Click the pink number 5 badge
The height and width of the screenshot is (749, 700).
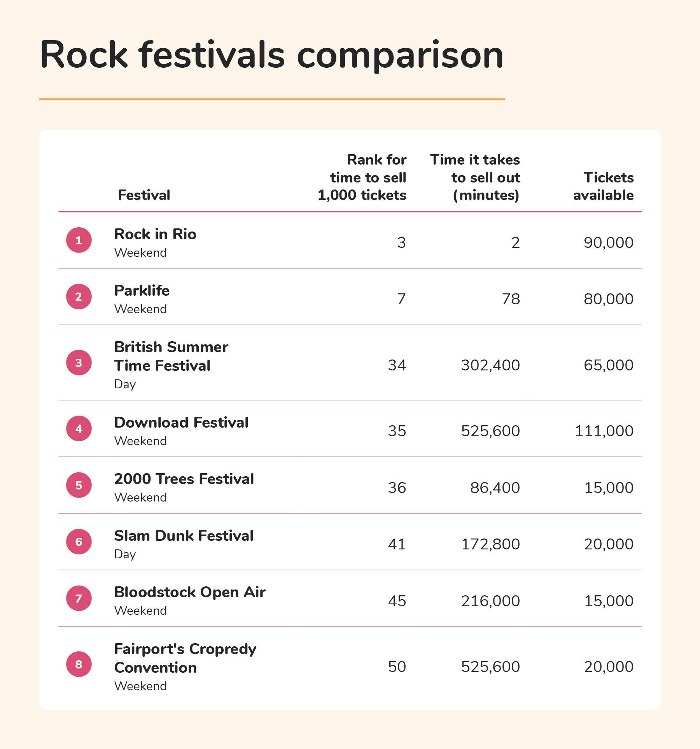pyautogui.click(x=79, y=485)
